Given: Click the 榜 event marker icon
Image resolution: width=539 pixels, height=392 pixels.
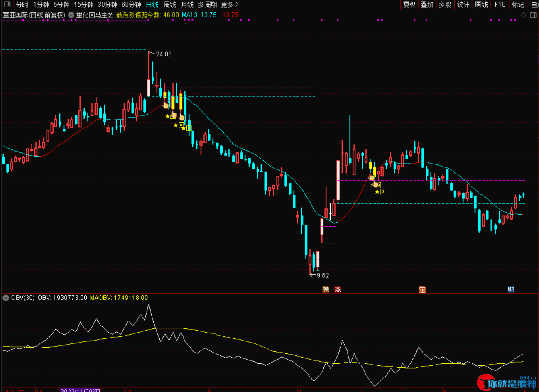Looking at the screenshot, I should click(326, 289).
